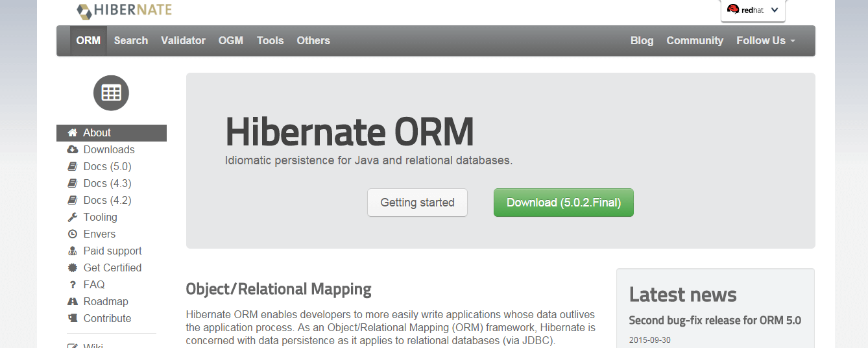Image resolution: width=868 pixels, height=348 pixels.
Task: Click the Hibernate ORM title text
Action: pos(350,132)
